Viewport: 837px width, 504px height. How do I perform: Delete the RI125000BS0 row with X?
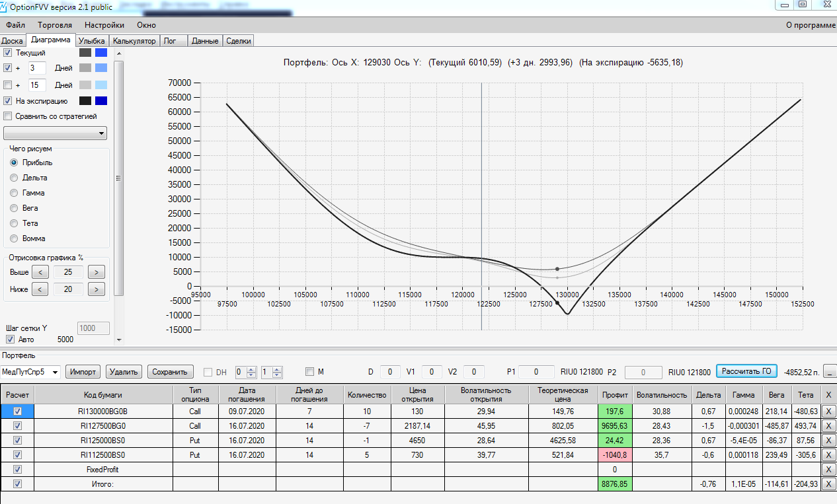pyautogui.click(x=829, y=440)
